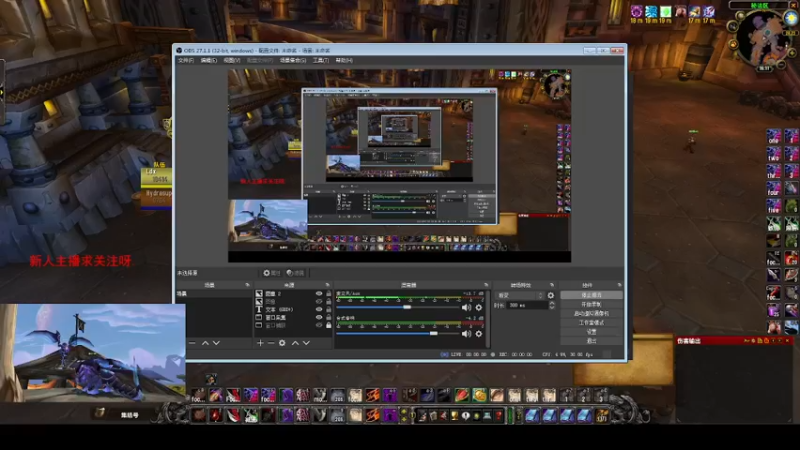Select the 场景 scene item in the scenes list
The width and height of the screenshot is (800, 450).
[213, 294]
